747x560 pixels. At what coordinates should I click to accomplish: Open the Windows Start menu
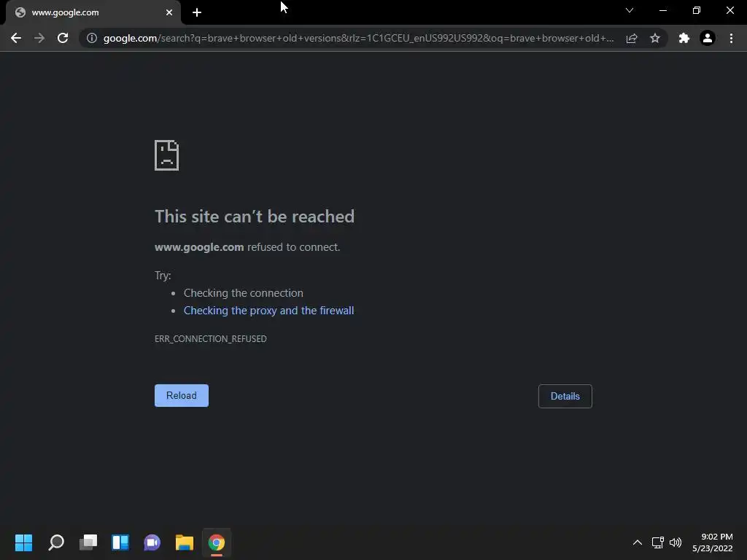(23, 542)
